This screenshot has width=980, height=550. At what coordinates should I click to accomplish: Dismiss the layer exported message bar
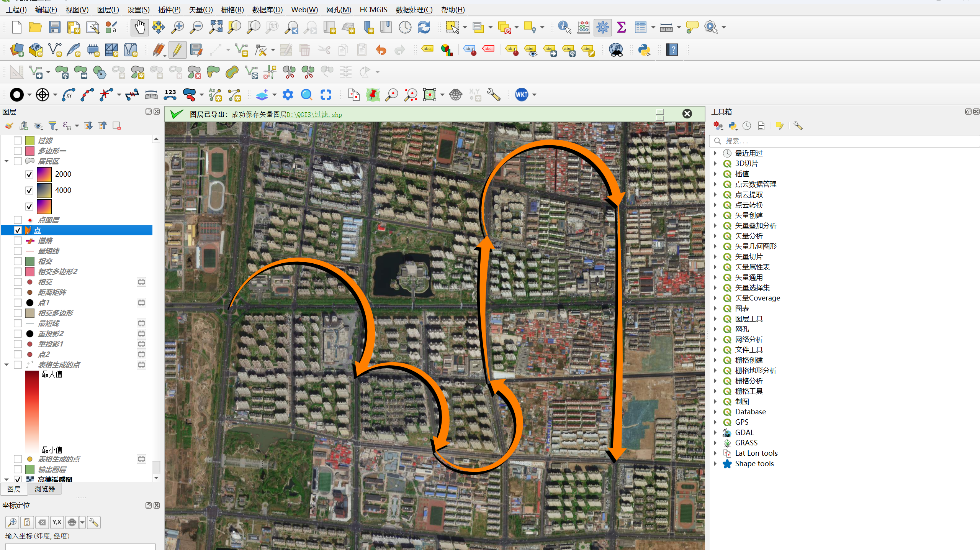pos(687,114)
